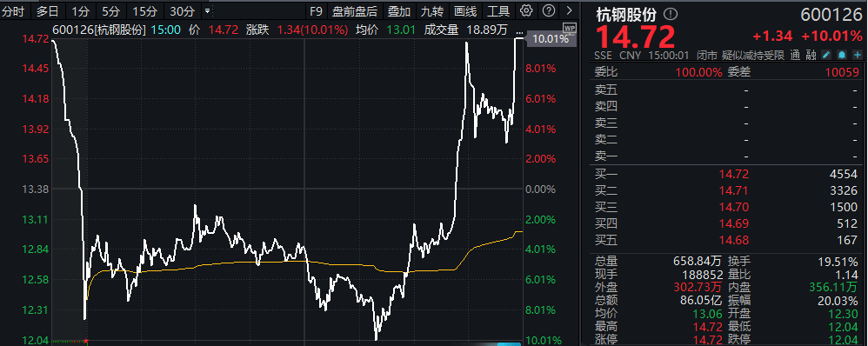The height and width of the screenshot is (346, 868).
Task: Toggle the 叠加 overlay option
Action: click(399, 10)
